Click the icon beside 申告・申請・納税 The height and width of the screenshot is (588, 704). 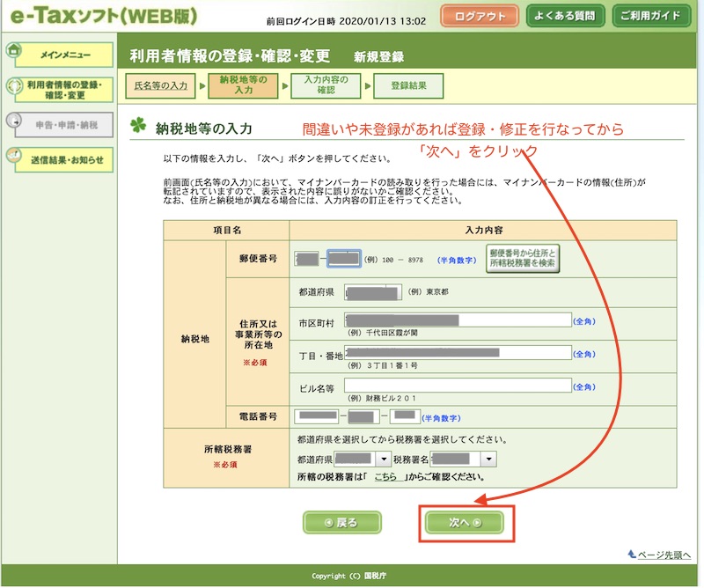[x=14, y=120]
